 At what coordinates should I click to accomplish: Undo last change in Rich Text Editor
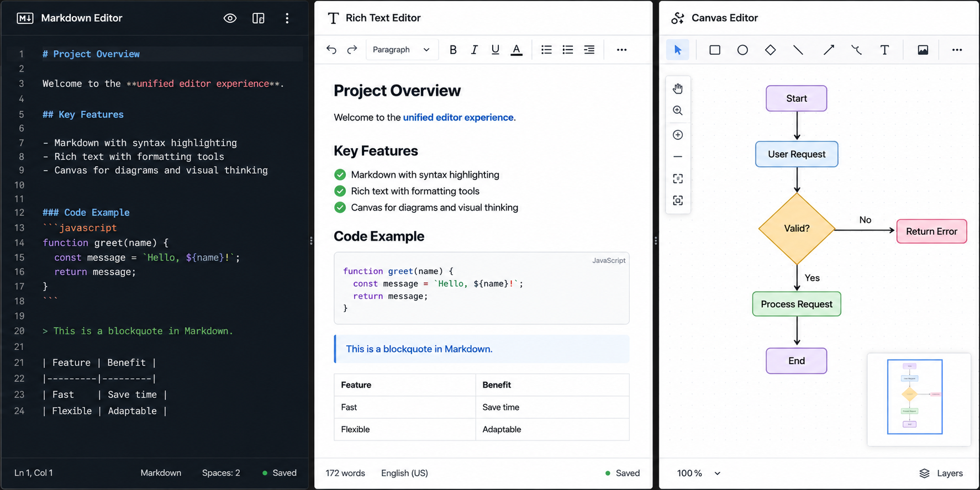331,50
